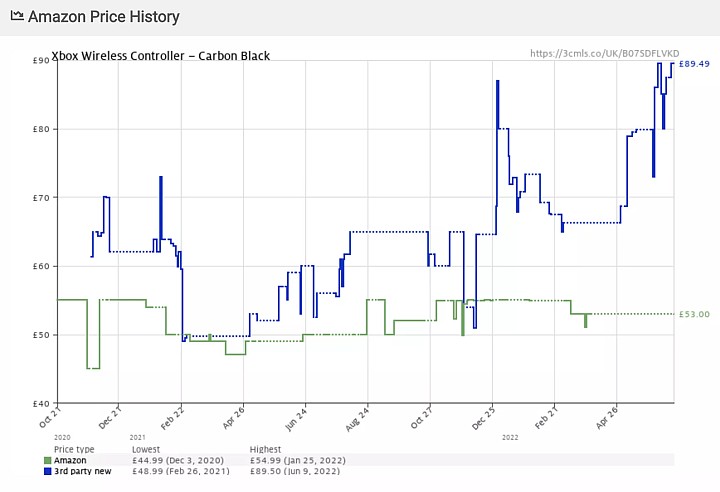The height and width of the screenshot is (492, 720).
Task: Click the blue 3rd party new swatch
Action: pyautogui.click(x=47, y=470)
